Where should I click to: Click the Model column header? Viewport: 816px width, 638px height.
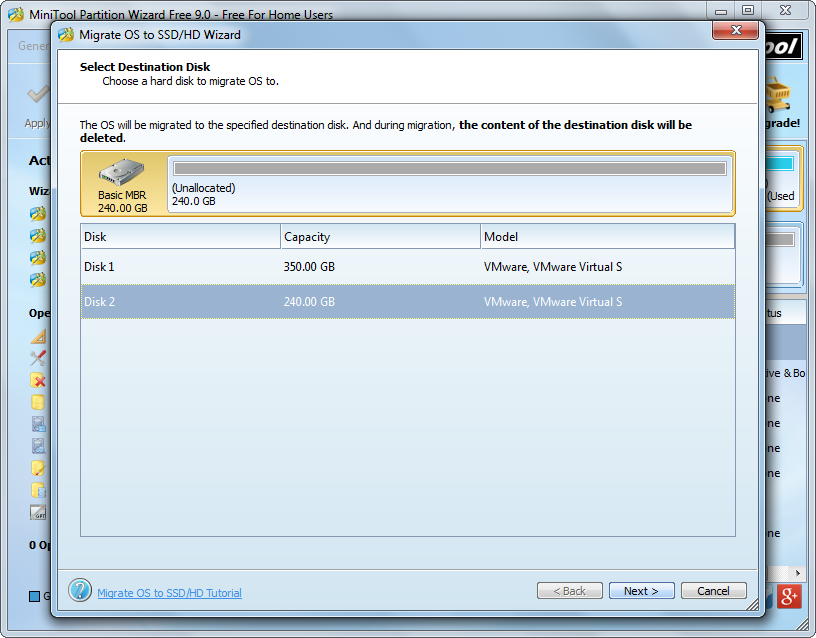[x=607, y=237]
